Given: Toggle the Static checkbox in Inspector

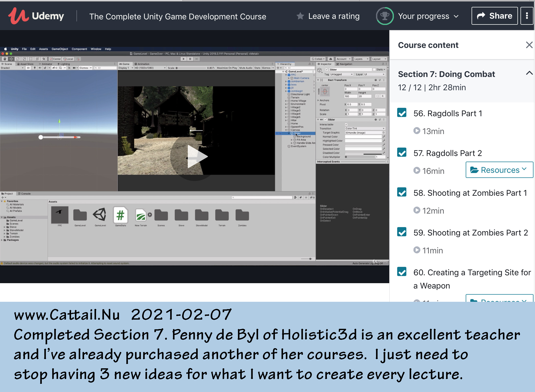Looking at the screenshot, I should [x=374, y=70].
